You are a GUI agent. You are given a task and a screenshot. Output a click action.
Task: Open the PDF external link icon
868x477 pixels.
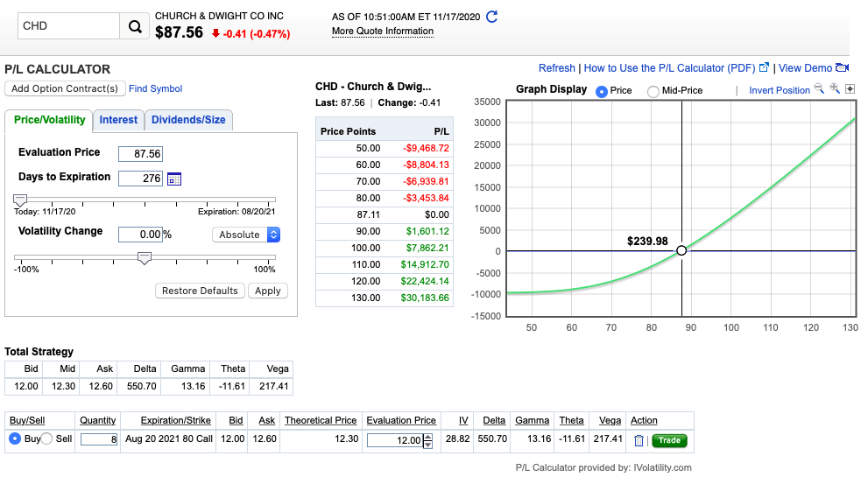point(764,67)
